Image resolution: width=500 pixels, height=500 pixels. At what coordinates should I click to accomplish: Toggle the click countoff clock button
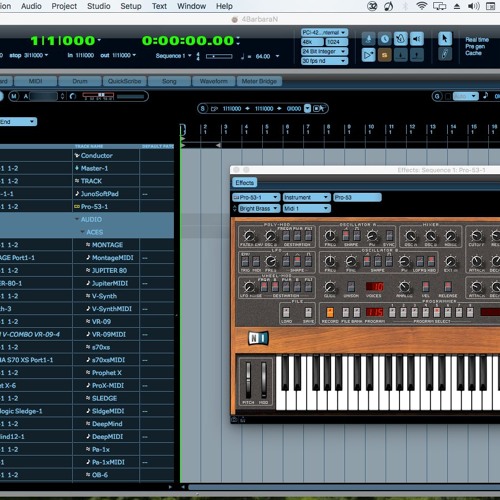(384, 39)
